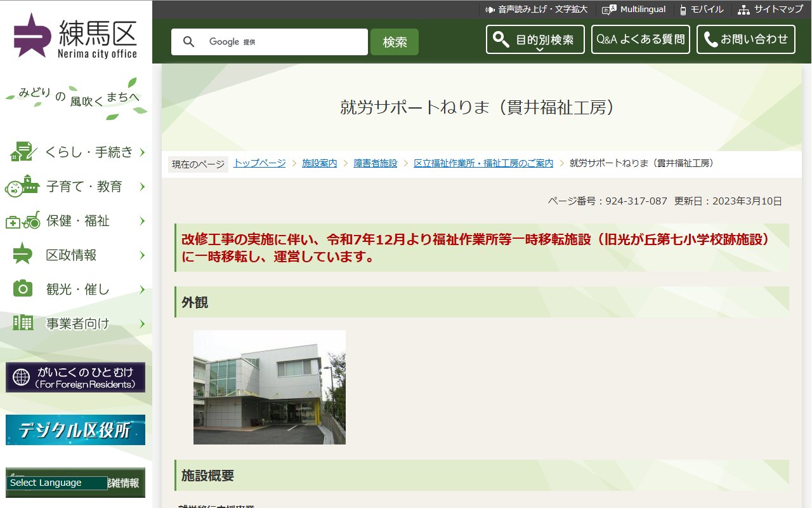Click the magnifier icon in search box
Image resolution: width=812 pixels, height=508 pixels.
188,42
